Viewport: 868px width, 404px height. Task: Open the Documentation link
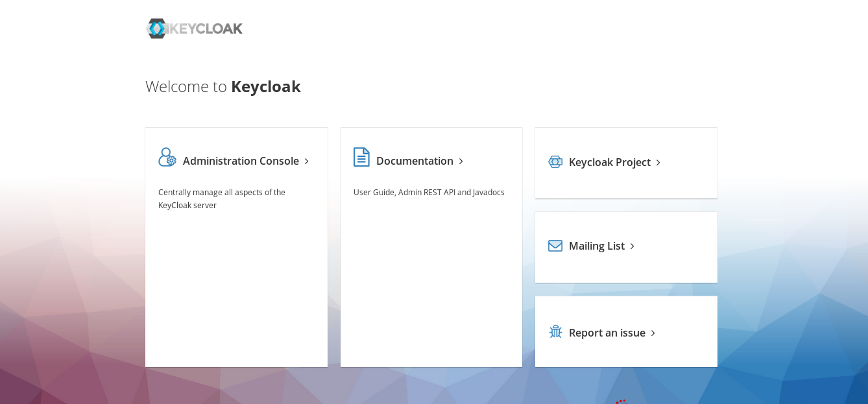point(415,161)
